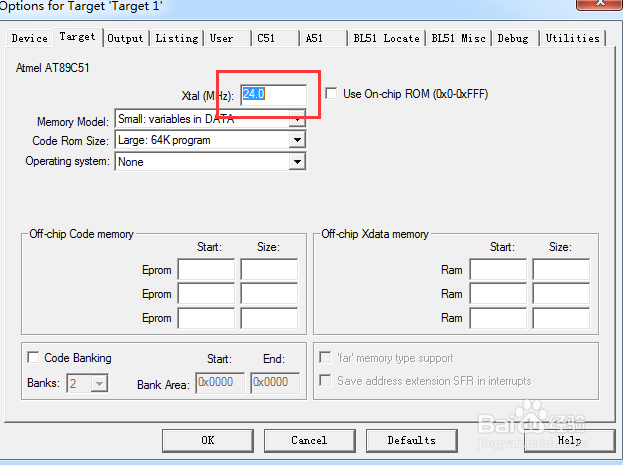Open the Debug tab
This screenshot has height=465, width=623.
[515, 39]
